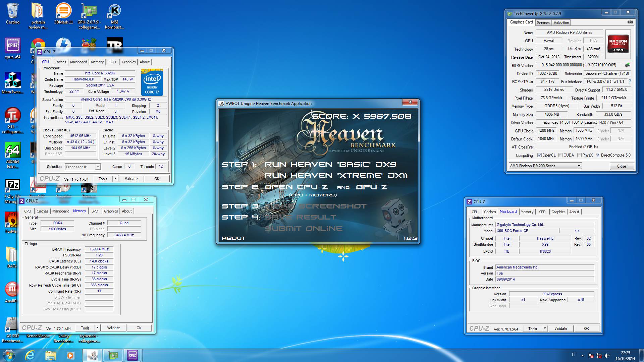Open the AS SSD Benchmark desktop shortcut
Viewport: 644px width, 362px height.
[x=12, y=330]
